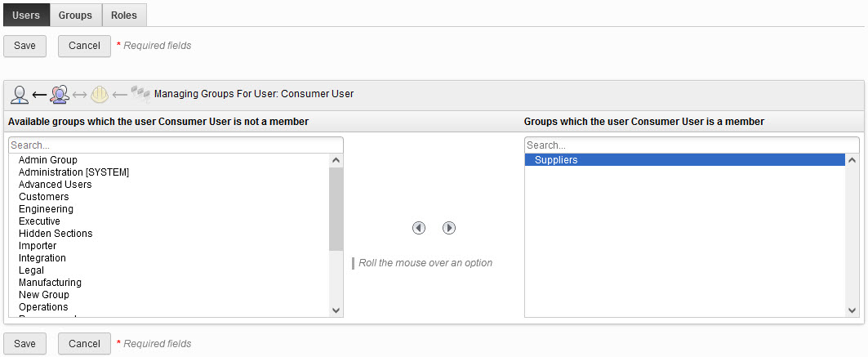Click member list scroll up arrow

point(852,160)
